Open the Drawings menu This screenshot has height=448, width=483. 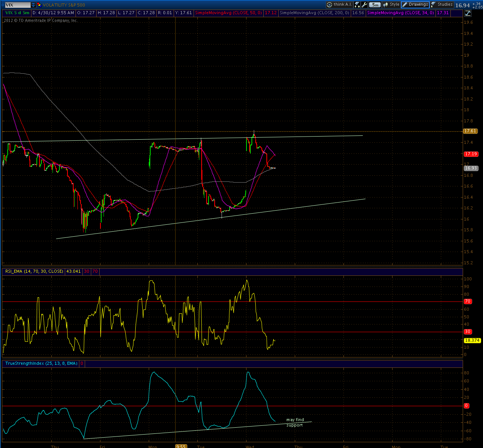415,5
